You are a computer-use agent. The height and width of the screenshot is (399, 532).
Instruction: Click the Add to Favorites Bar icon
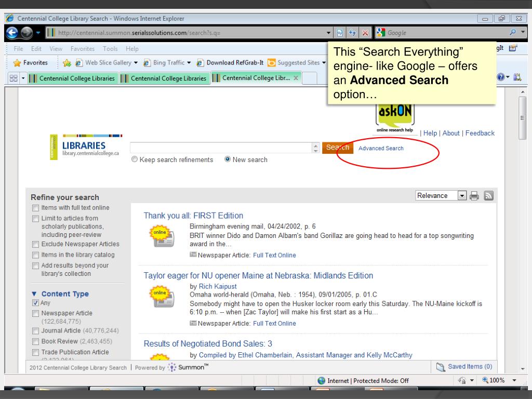tap(67, 63)
